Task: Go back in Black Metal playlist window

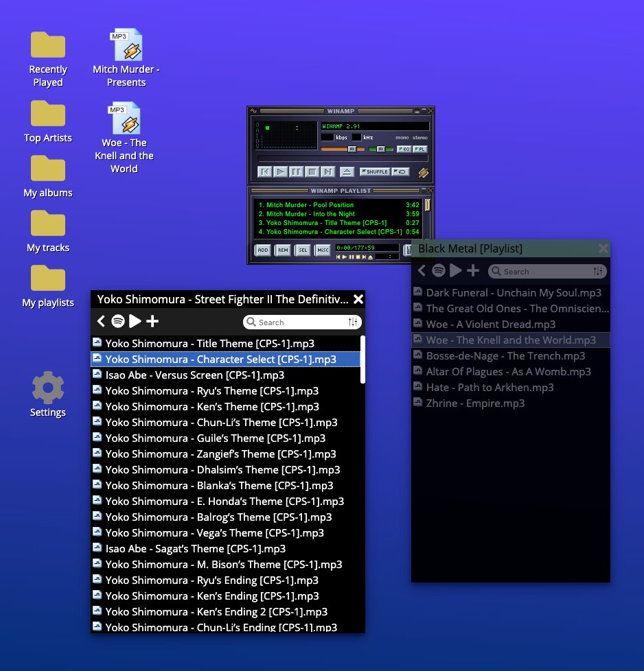Action: pos(422,270)
